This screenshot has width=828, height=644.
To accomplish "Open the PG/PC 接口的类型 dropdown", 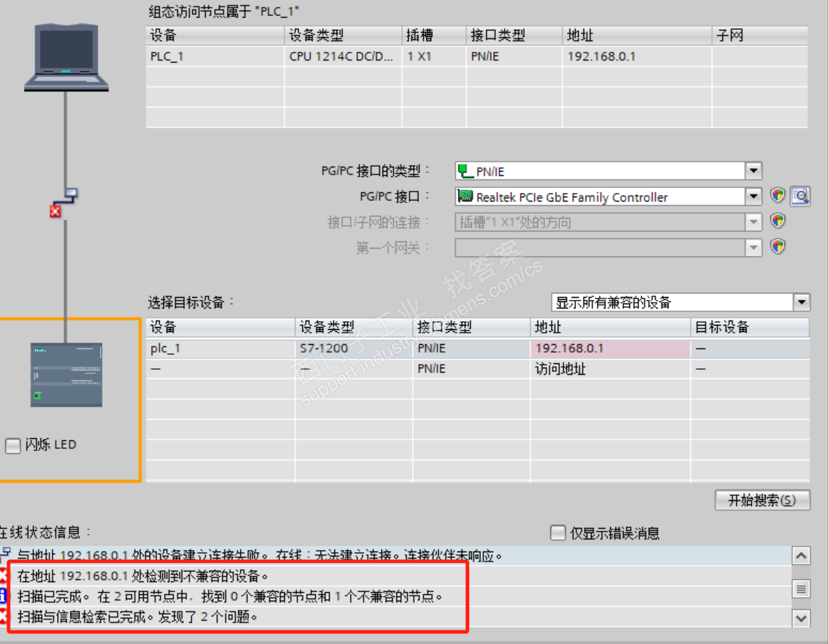I will 754,170.
